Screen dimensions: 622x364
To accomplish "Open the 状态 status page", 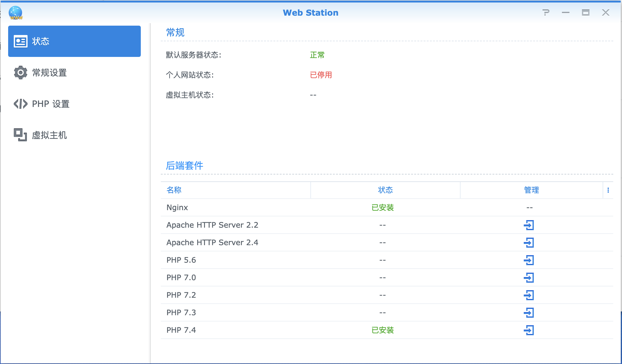I will pos(74,41).
